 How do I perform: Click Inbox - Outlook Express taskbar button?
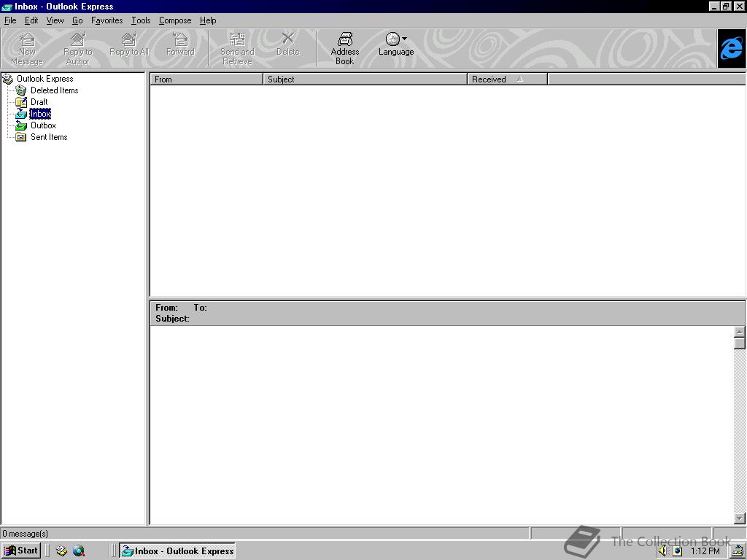pos(177,551)
